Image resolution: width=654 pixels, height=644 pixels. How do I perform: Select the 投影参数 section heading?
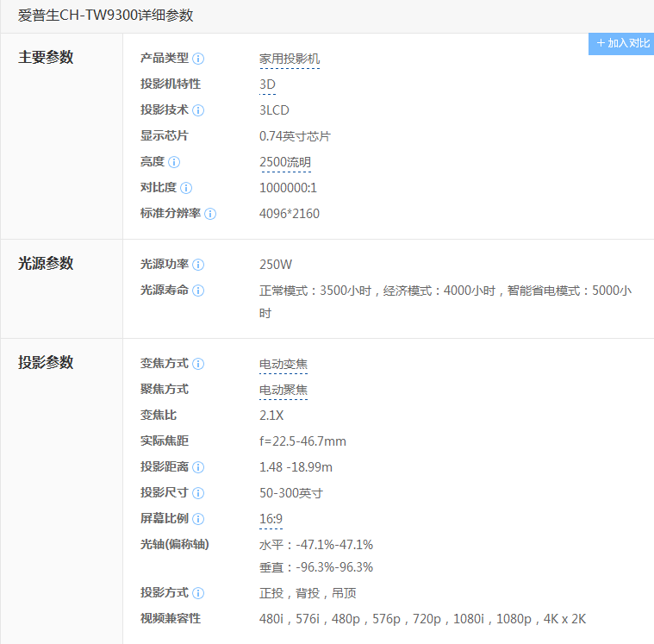(46, 362)
